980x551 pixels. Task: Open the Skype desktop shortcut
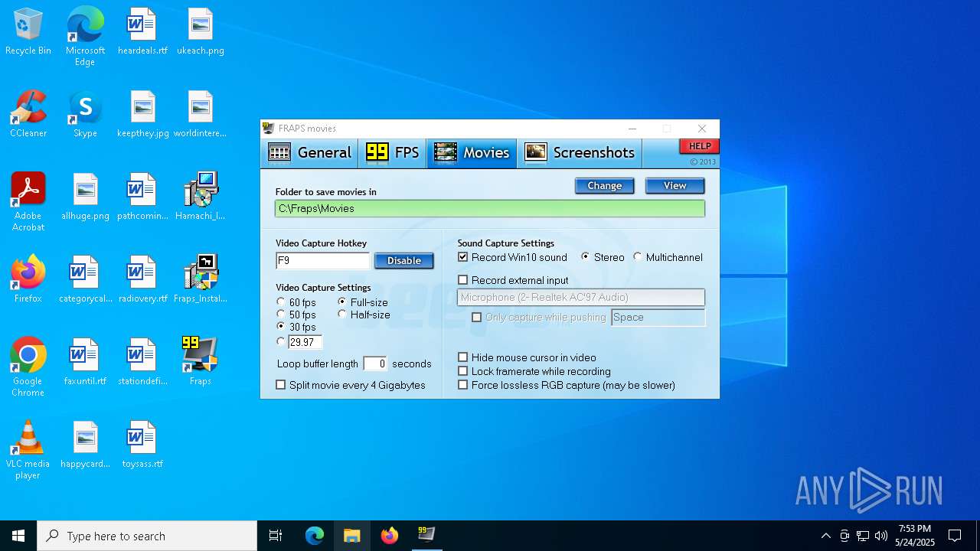pyautogui.click(x=85, y=115)
